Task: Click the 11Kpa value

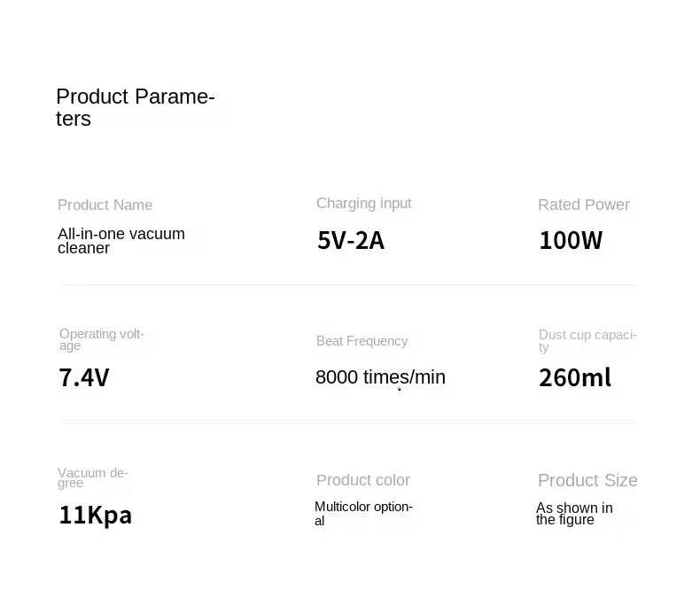Action: click(95, 515)
